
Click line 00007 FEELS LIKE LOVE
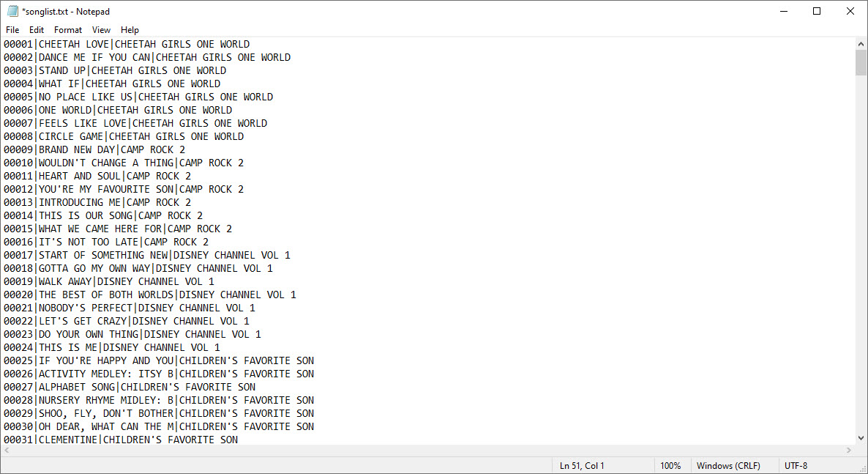[135, 123]
